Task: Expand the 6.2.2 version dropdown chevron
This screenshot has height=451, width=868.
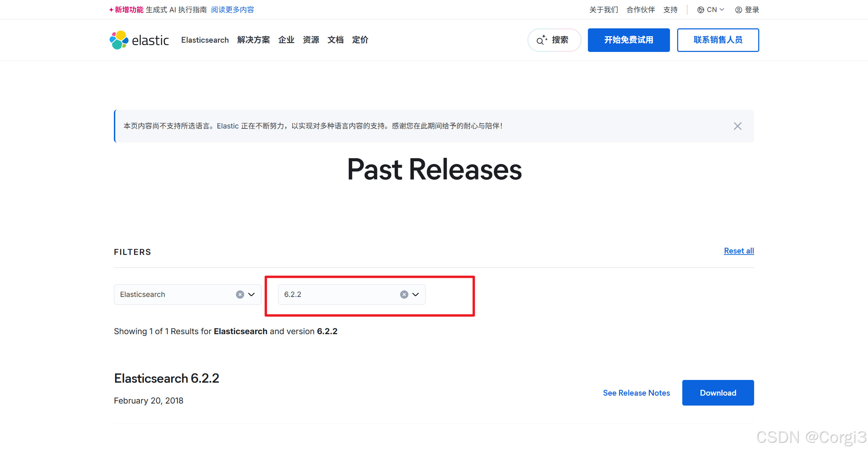Action: pyautogui.click(x=416, y=295)
